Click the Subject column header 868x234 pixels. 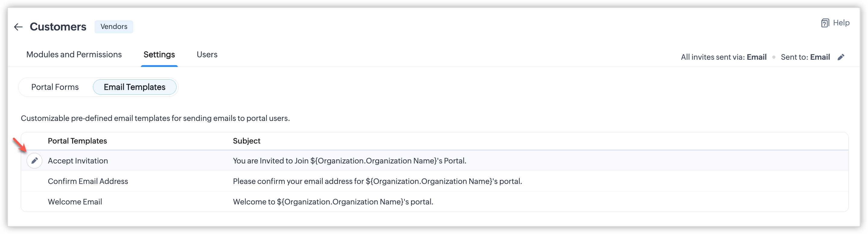point(246,141)
